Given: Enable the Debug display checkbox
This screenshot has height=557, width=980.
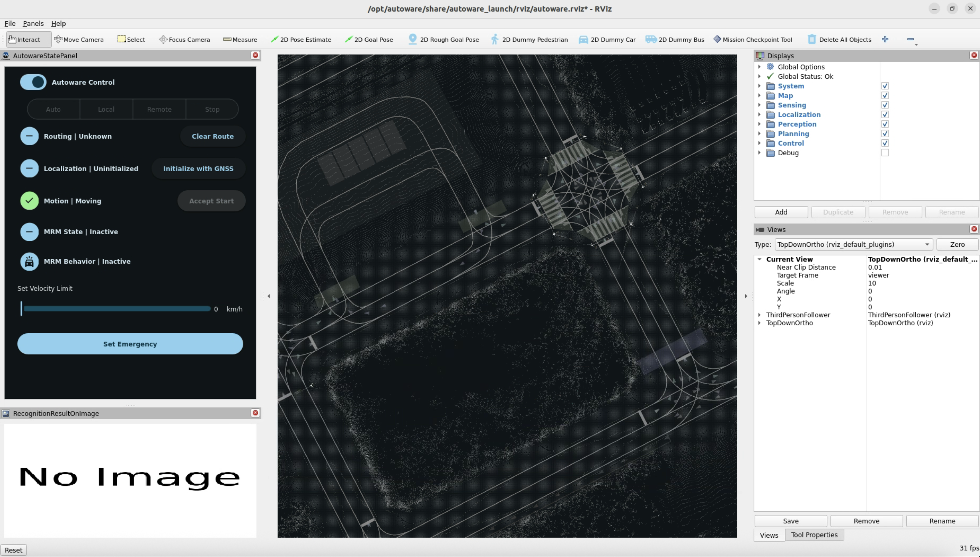Looking at the screenshot, I should coord(885,153).
